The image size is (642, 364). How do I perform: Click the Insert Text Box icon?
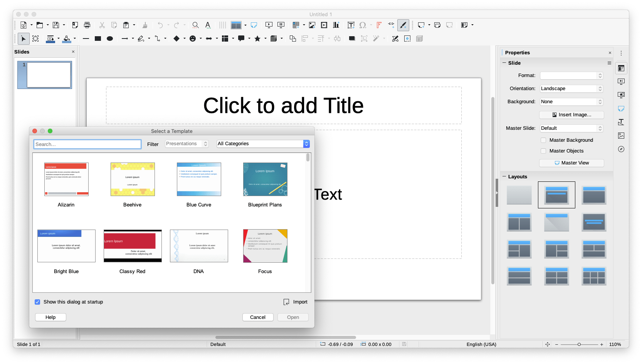coord(351,25)
